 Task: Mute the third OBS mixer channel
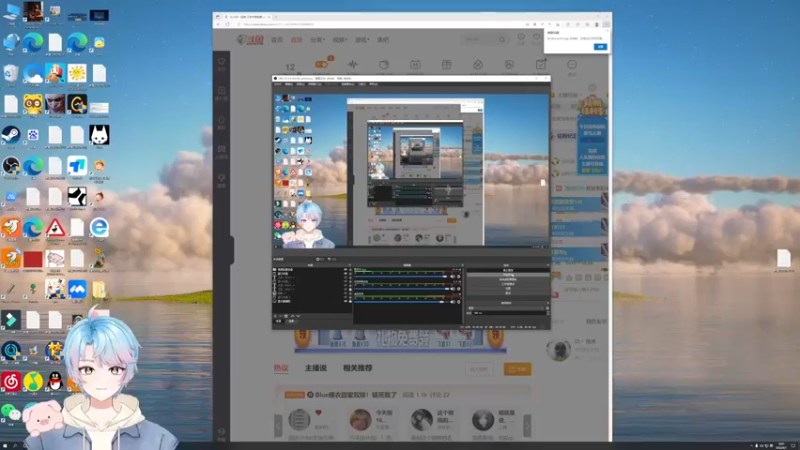point(453,302)
